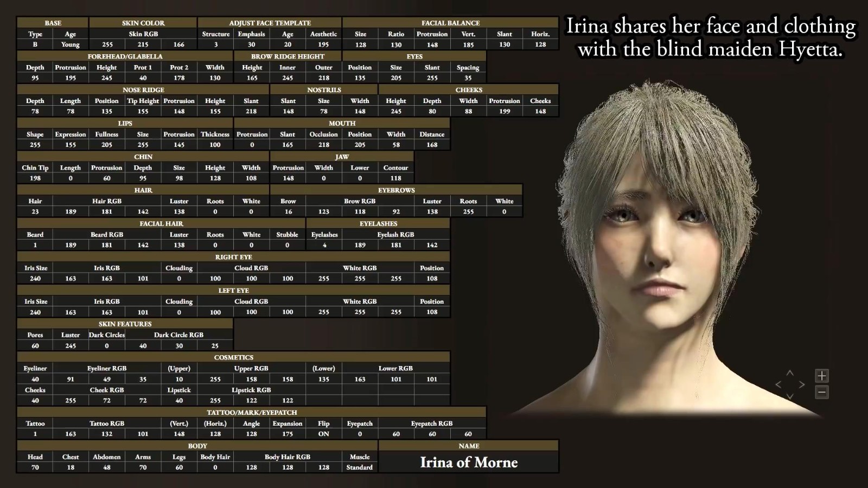Click the ADJUST FACE TEMPLATE header
868x488 pixels.
point(270,23)
